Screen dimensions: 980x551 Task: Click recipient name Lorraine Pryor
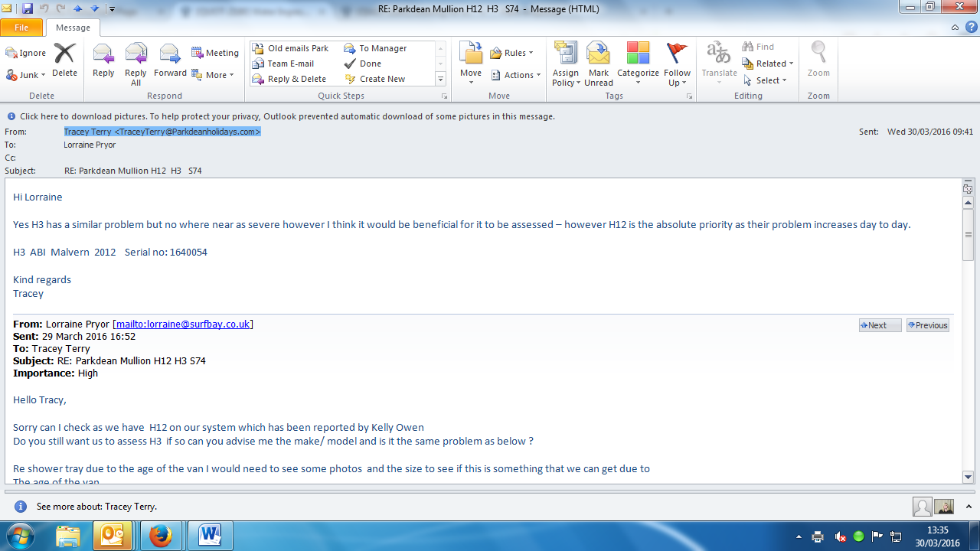pos(90,145)
